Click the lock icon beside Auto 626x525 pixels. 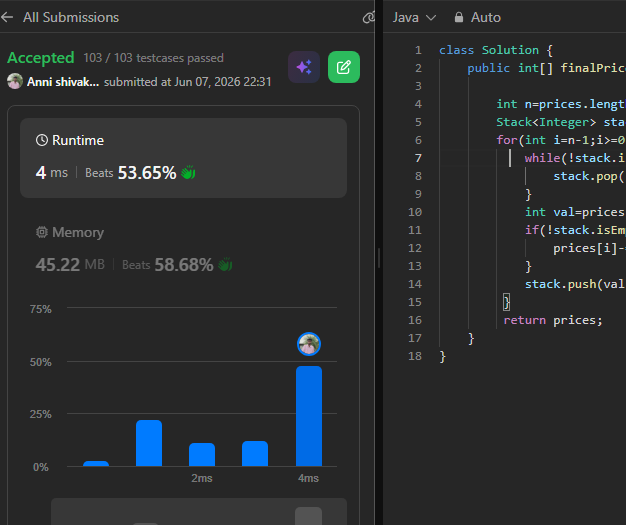coord(459,17)
